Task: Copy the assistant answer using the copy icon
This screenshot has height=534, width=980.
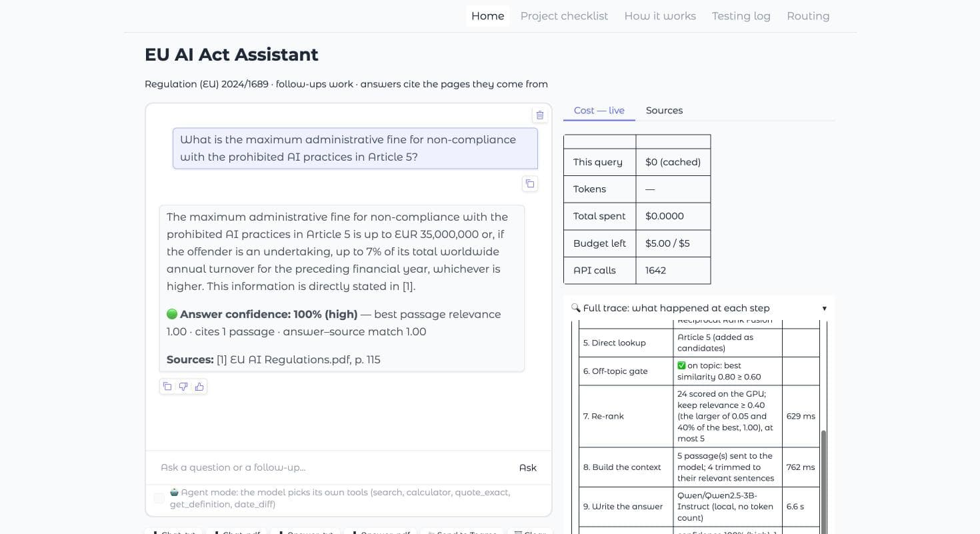Action: (x=167, y=386)
